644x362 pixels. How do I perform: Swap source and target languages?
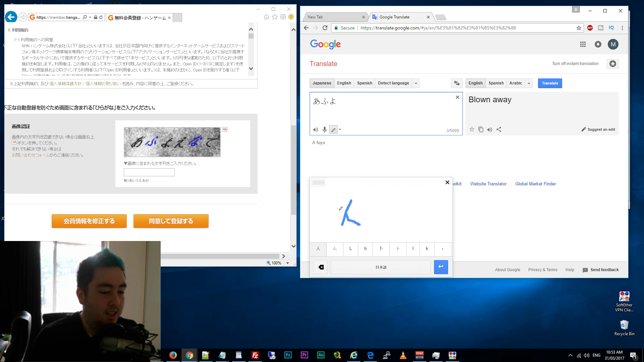(457, 83)
